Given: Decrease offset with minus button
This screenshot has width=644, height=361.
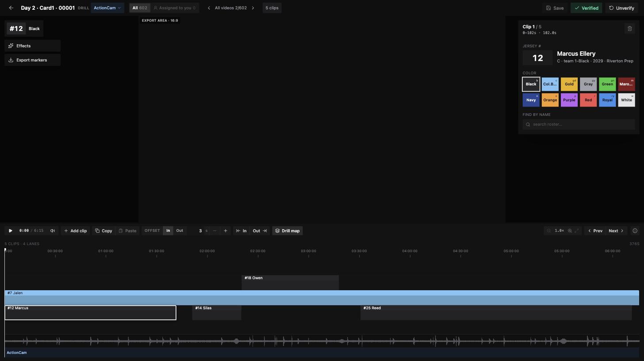Looking at the screenshot, I should (215, 230).
